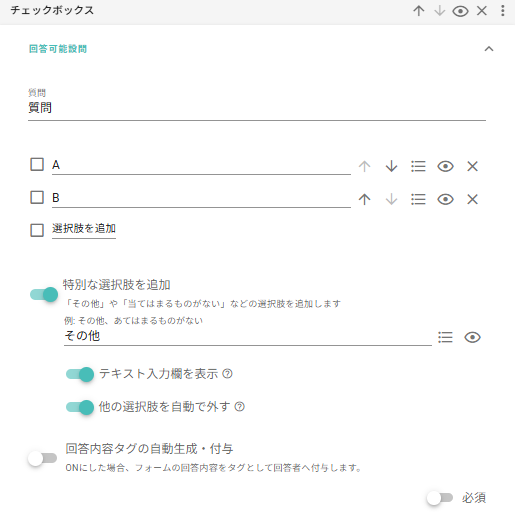Show help for 他の選択肢を自動で外す
515x530 pixels.
click(x=239, y=407)
